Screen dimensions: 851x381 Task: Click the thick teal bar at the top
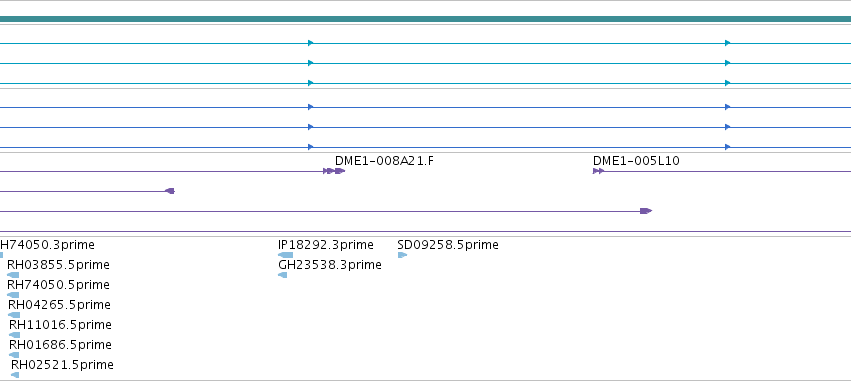(x=426, y=19)
